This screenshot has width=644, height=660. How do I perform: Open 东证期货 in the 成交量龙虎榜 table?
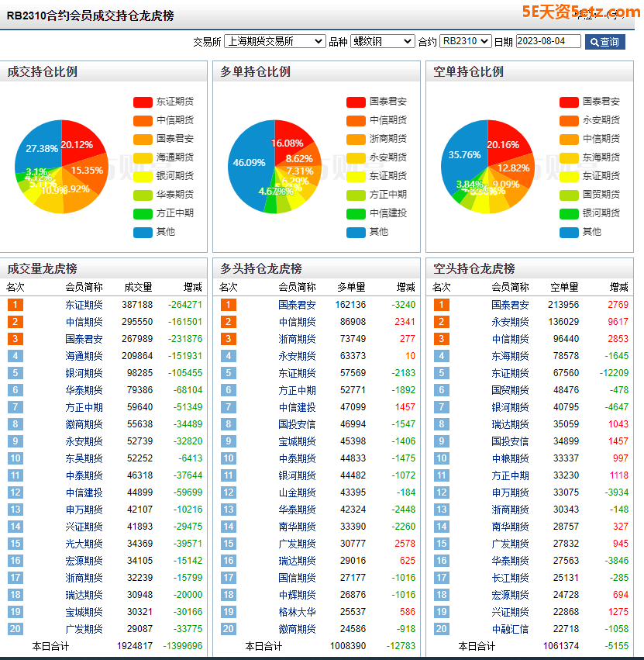coord(84,305)
